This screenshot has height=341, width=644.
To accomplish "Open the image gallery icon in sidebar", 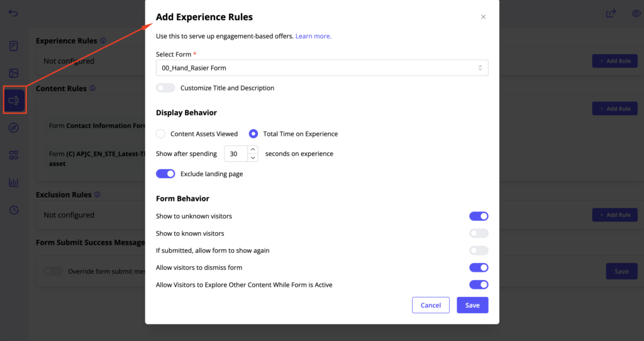I will coord(13,74).
